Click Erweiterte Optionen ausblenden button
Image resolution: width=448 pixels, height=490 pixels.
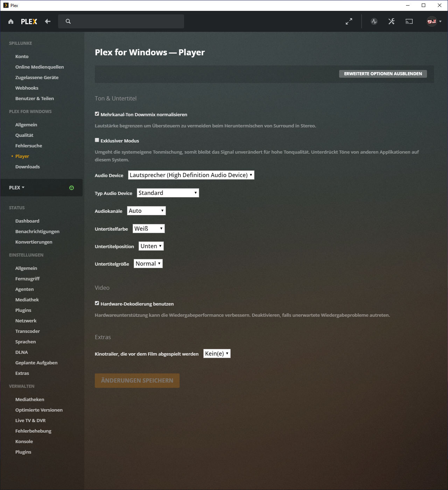coord(383,74)
